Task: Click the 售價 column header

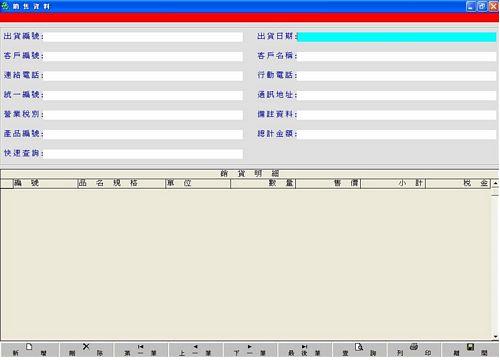Action: coord(328,183)
